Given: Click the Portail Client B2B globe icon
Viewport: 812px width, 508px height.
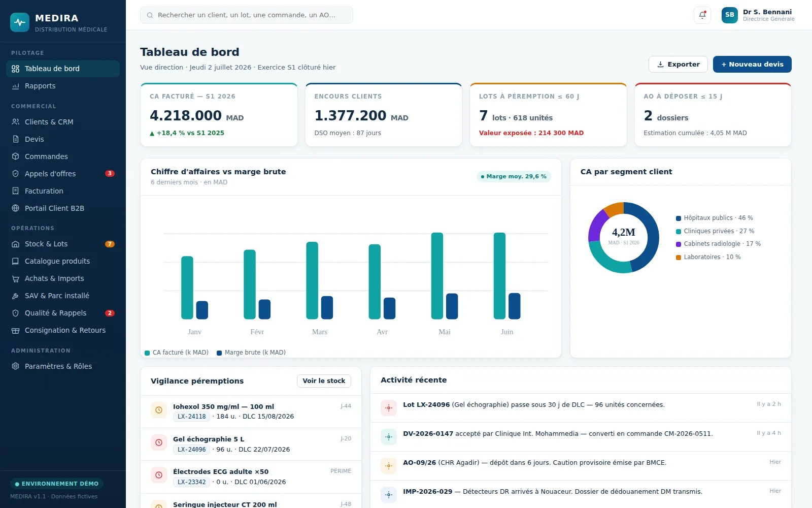Looking at the screenshot, I should (x=16, y=208).
